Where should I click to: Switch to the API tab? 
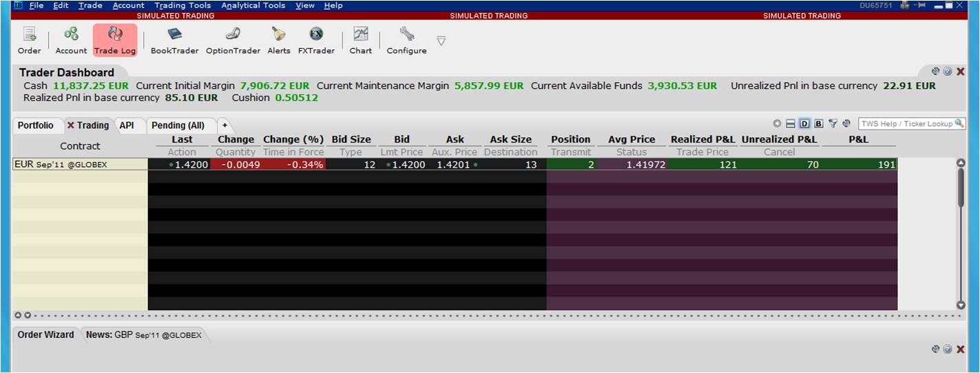click(x=127, y=125)
